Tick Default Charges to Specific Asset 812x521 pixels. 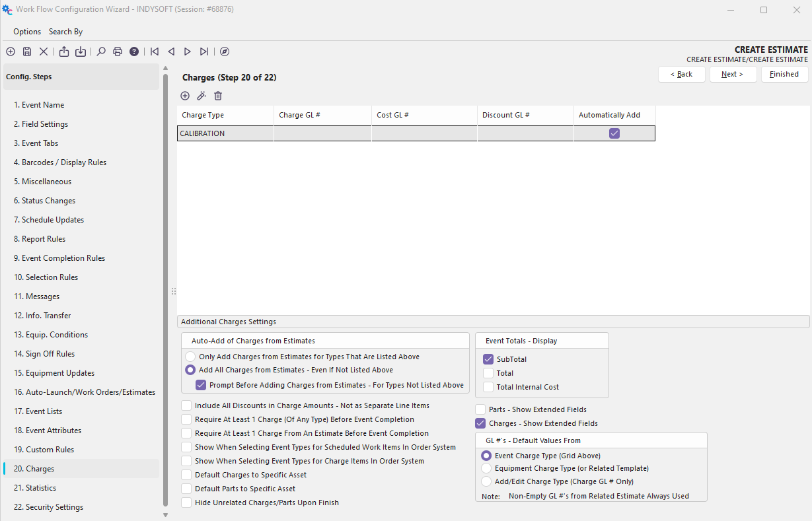[x=186, y=475]
